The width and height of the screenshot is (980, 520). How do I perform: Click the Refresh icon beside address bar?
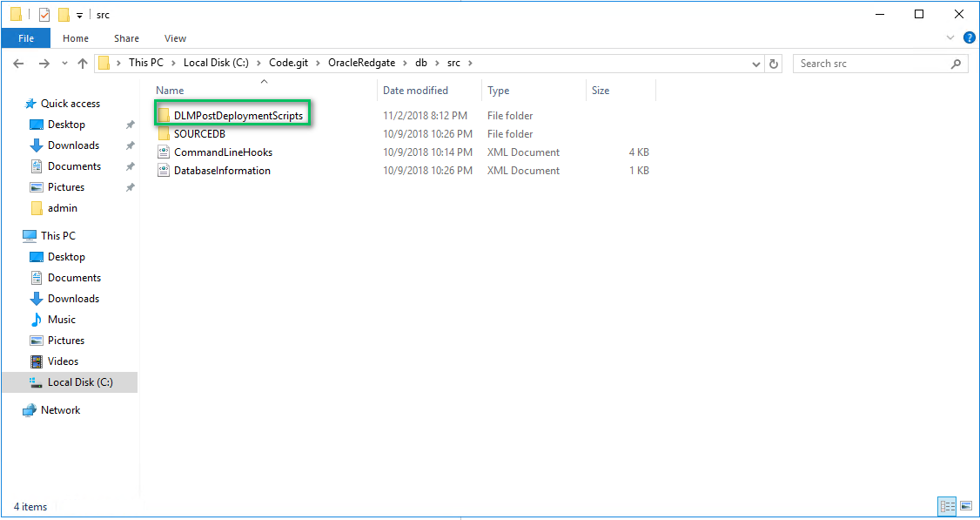pyautogui.click(x=774, y=64)
